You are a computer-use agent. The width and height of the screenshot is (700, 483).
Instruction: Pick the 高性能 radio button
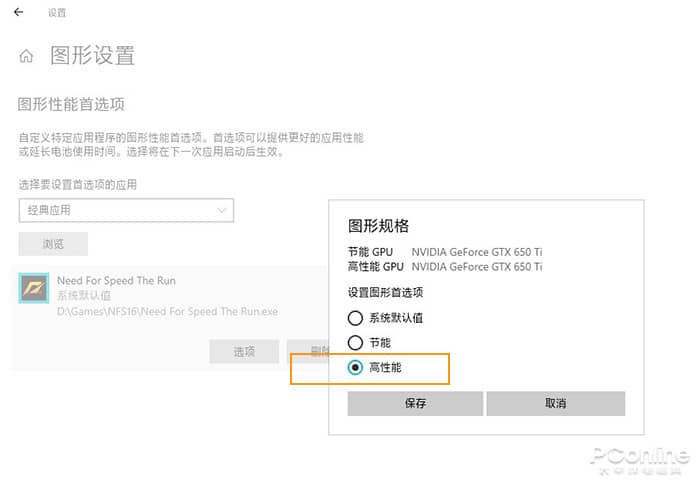(x=355, y=368)
